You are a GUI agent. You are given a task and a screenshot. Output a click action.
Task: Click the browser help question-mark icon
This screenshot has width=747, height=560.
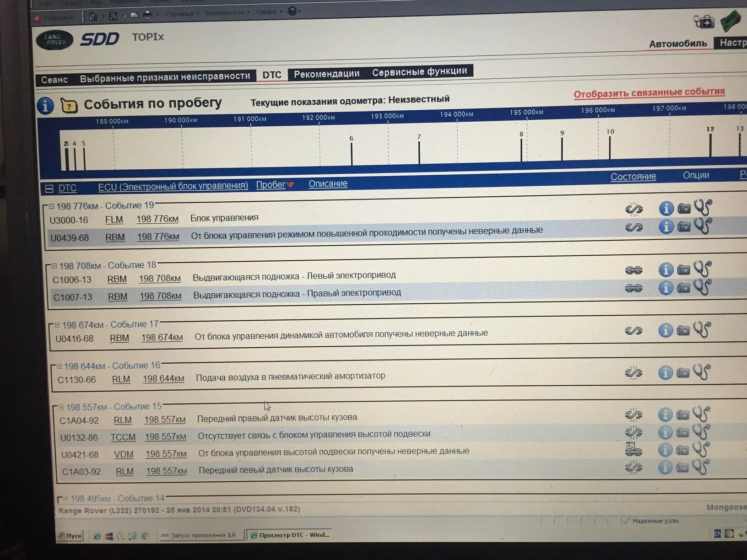coord(292,11)
